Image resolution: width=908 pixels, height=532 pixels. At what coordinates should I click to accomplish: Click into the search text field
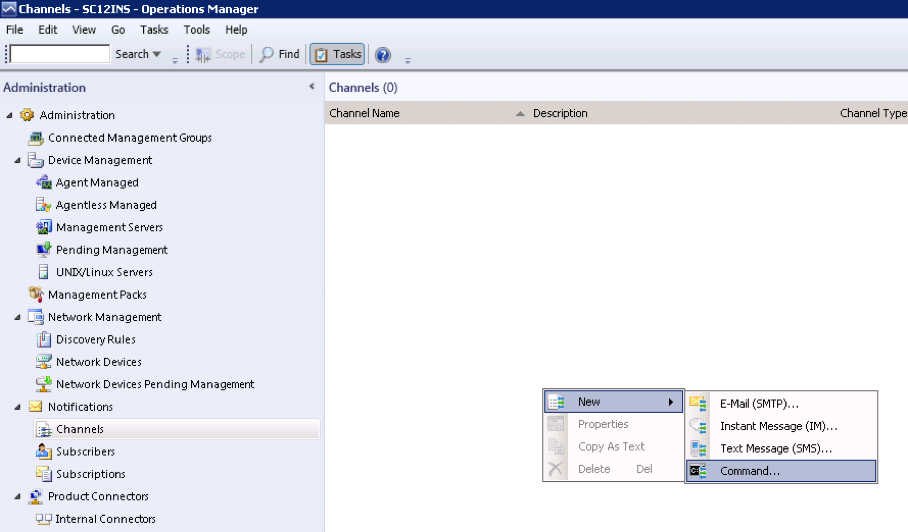(60, 54)
